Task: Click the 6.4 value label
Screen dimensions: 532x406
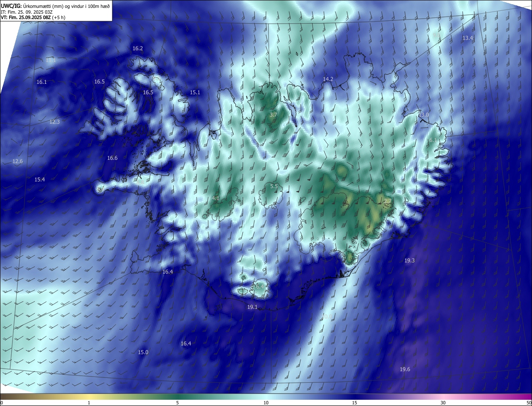Action: (260, 286)
